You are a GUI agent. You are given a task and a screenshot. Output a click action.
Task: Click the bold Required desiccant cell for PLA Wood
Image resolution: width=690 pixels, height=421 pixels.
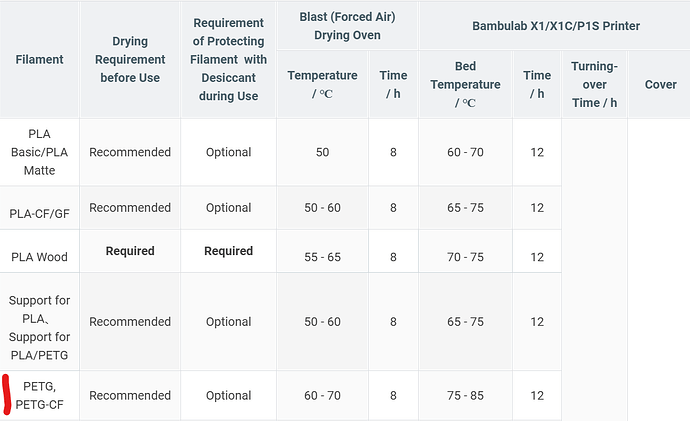click(x=228, y=251)
